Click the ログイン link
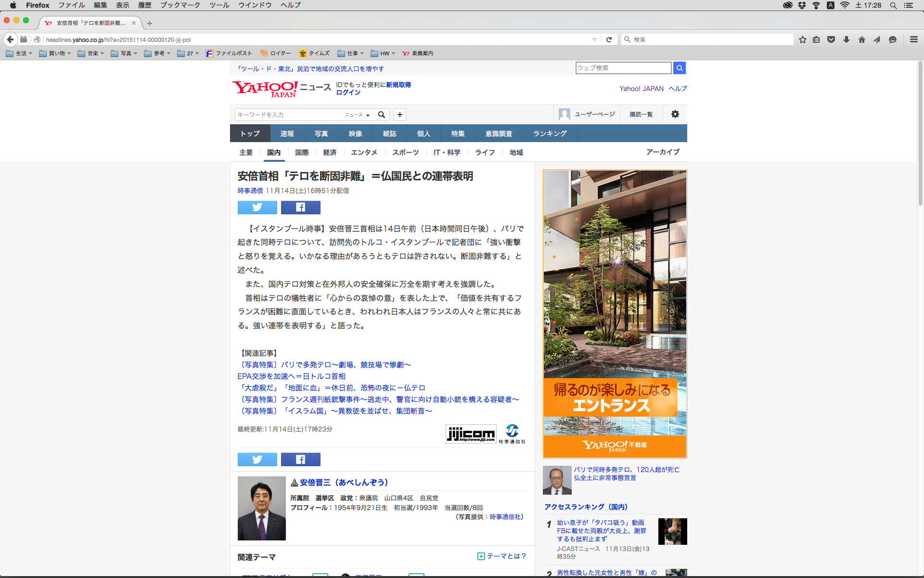Screen dimensions: 924x578 348,92
